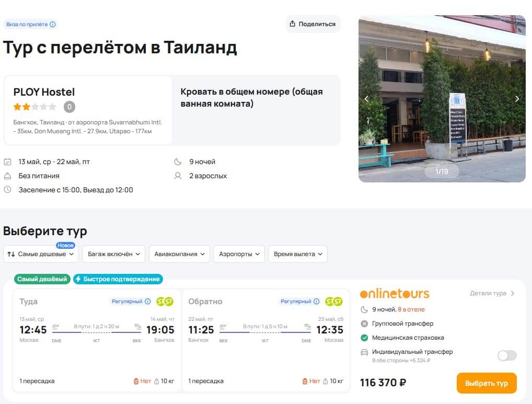Click the Новое badge above sort dropdown

tap(65, 245)
